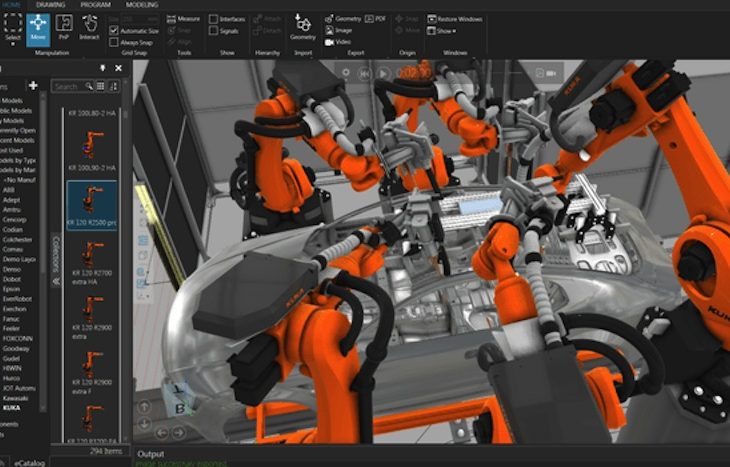The image size is (730, 467).
Task: Open the Recent Models collection
Action: (17, 140)
